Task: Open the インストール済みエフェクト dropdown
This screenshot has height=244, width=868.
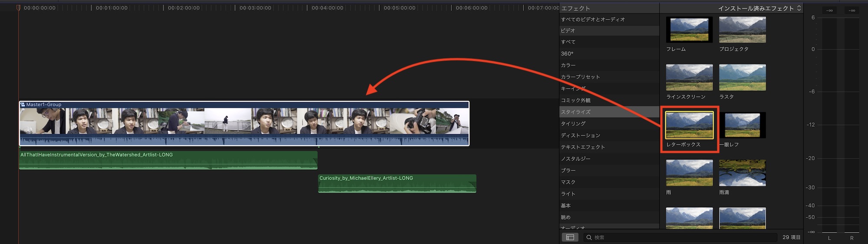Action: point(759,8)
